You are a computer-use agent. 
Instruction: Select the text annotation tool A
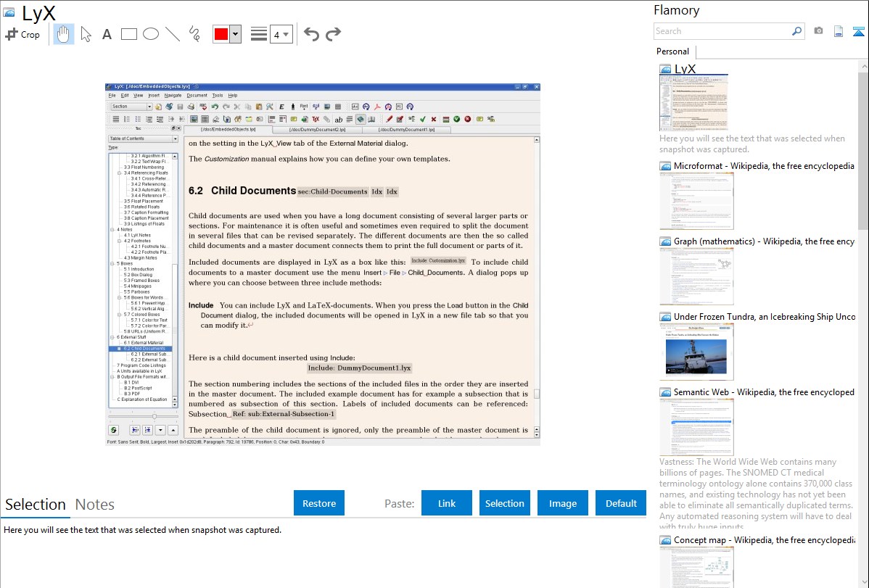point(107,34)
